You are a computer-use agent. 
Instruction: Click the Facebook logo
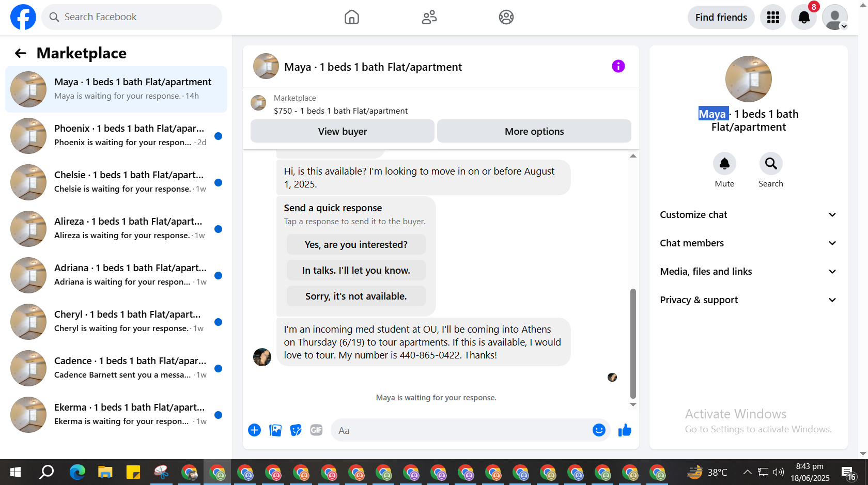[x=23, y=17]
